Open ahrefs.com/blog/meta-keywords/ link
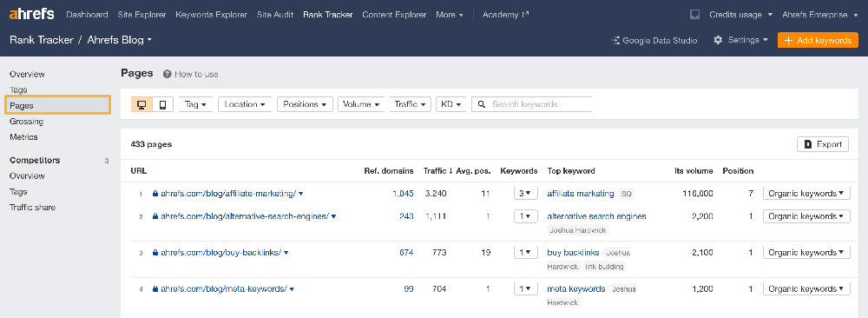Screen dimensions: 868x318 coord(224,289)
